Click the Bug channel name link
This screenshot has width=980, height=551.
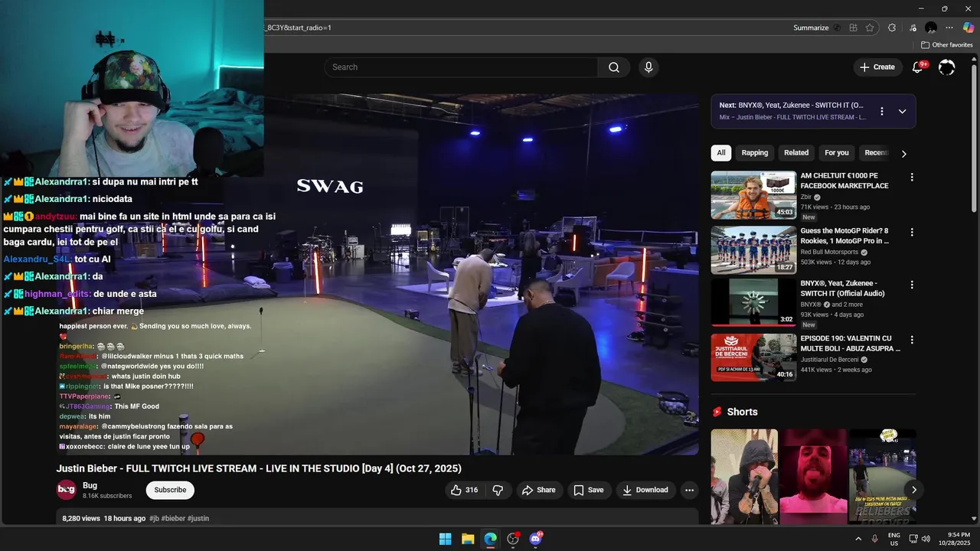[x=90, y=485]
